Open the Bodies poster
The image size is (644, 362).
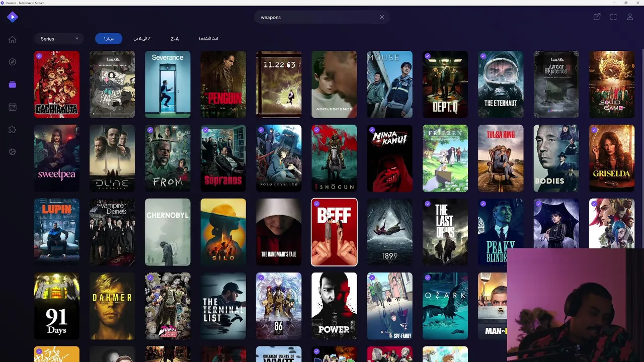[x=556, y=158]
